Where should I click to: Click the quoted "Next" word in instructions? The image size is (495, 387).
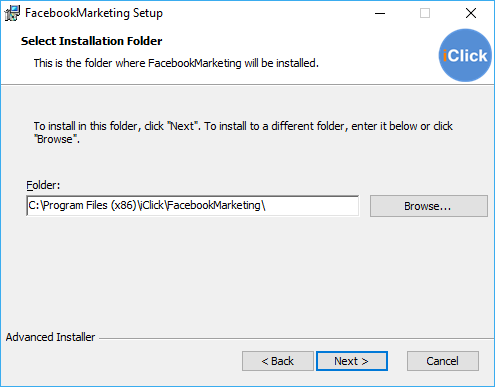[182, 126]
